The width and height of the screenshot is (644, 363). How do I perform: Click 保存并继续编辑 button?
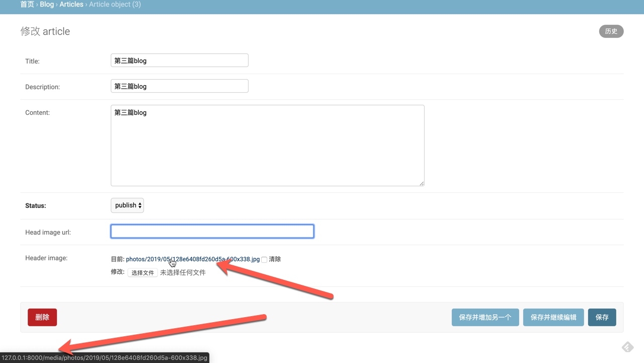tap(553, 318)
